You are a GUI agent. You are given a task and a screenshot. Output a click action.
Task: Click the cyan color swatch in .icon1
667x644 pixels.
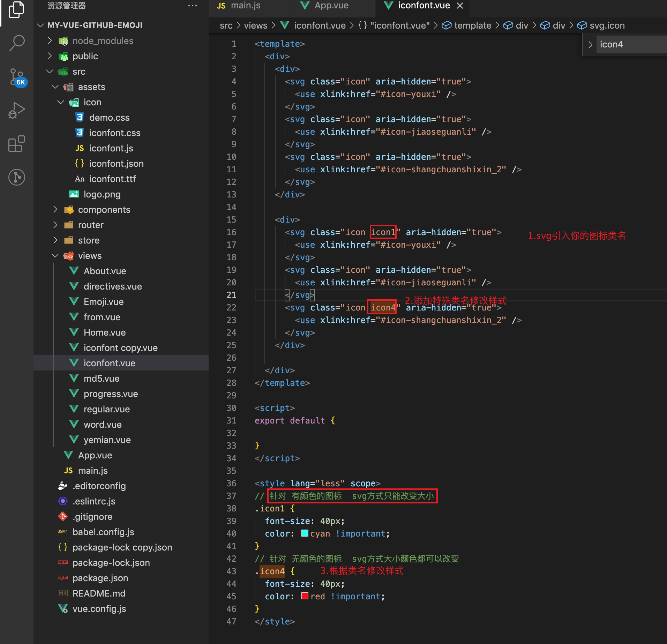[305, 533]
